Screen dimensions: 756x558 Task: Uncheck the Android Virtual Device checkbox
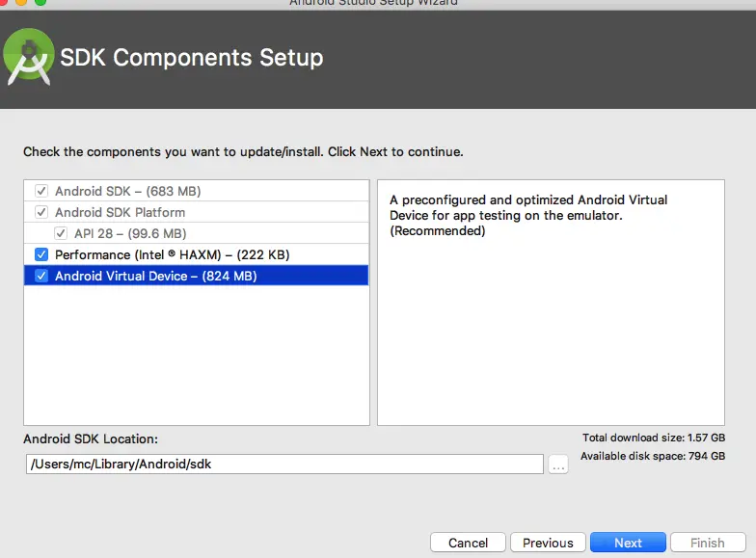coord(41,276)
